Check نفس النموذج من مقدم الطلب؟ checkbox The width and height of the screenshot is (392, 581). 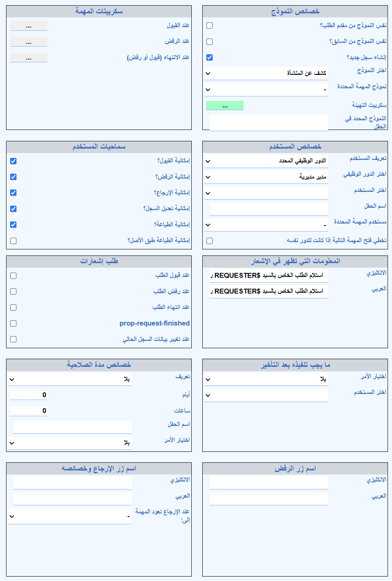click(210, 26)
